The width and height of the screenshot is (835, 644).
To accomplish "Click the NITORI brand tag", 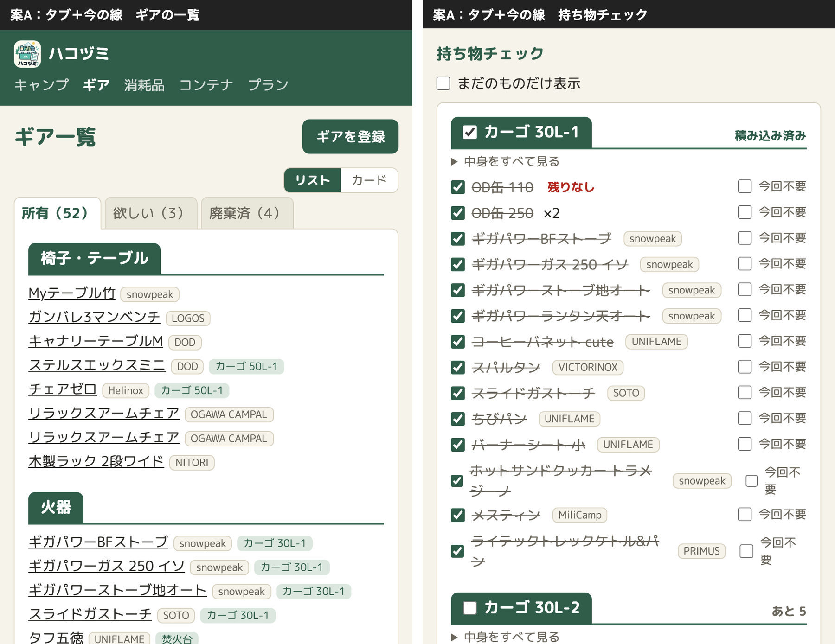I will tap(192, 463).
